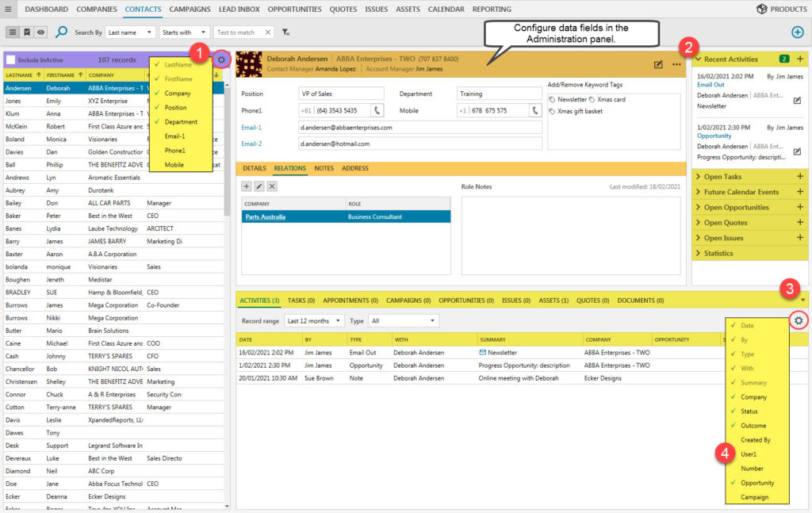This screenshot has height=513, width=812.
Task: Open contact list column settings gear
Action: pos(222,59)
